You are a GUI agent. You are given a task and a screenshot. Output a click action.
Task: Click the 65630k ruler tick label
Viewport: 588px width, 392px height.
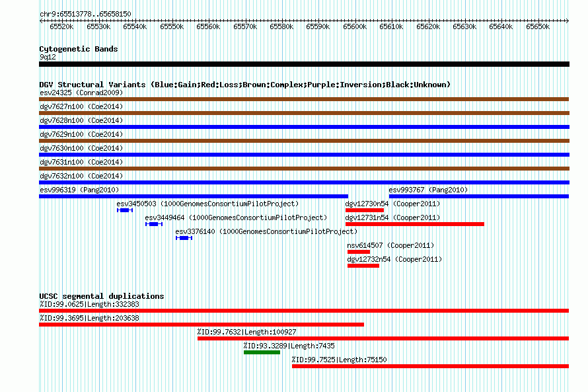click(x=464, y=26)
